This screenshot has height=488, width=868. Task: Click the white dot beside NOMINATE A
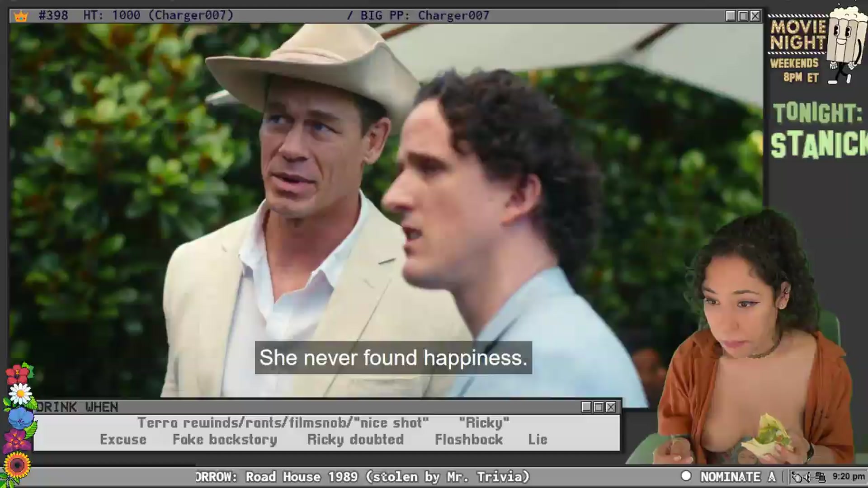686,476
